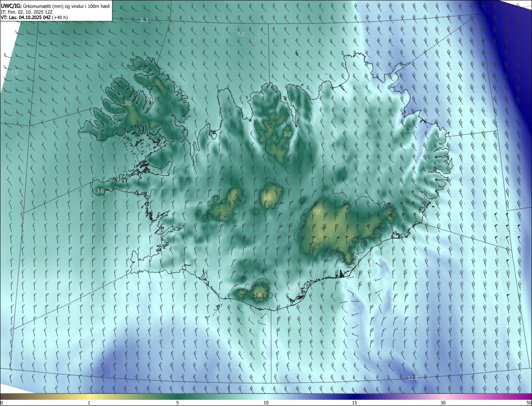This screenshot has height=406, width=532.
Task: Click the 3.4 value on Mýrdalsjökull glacier
Action: [258, 295]
